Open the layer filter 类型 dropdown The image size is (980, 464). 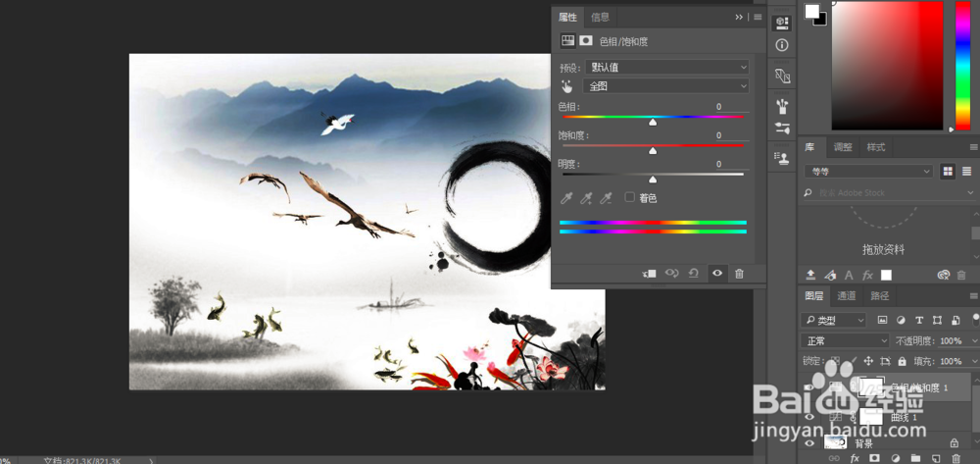click(x=834, y=320)
